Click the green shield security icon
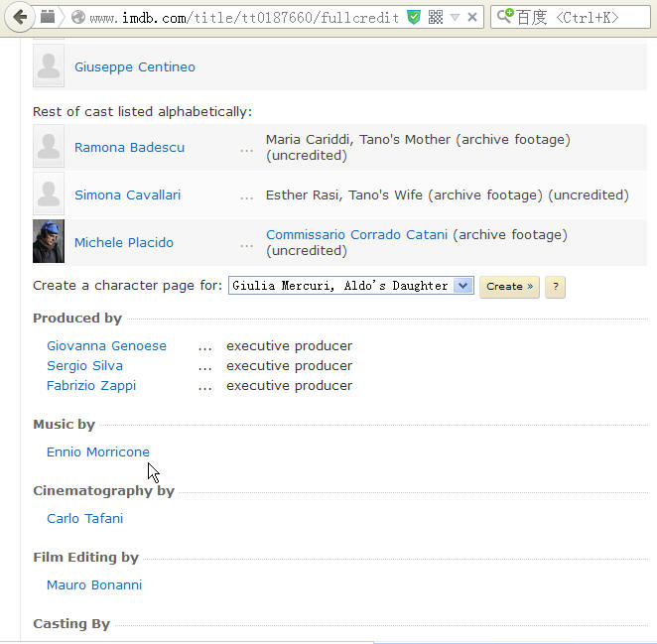The height and width of the screenshot is (644, 657). pyautogui.click(x=414, y=17)
